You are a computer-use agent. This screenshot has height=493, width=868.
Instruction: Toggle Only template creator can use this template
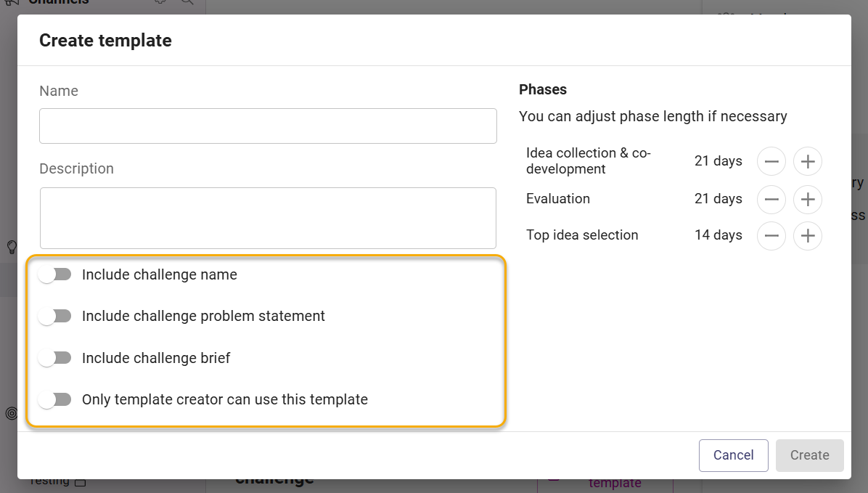tap(55, 400)
